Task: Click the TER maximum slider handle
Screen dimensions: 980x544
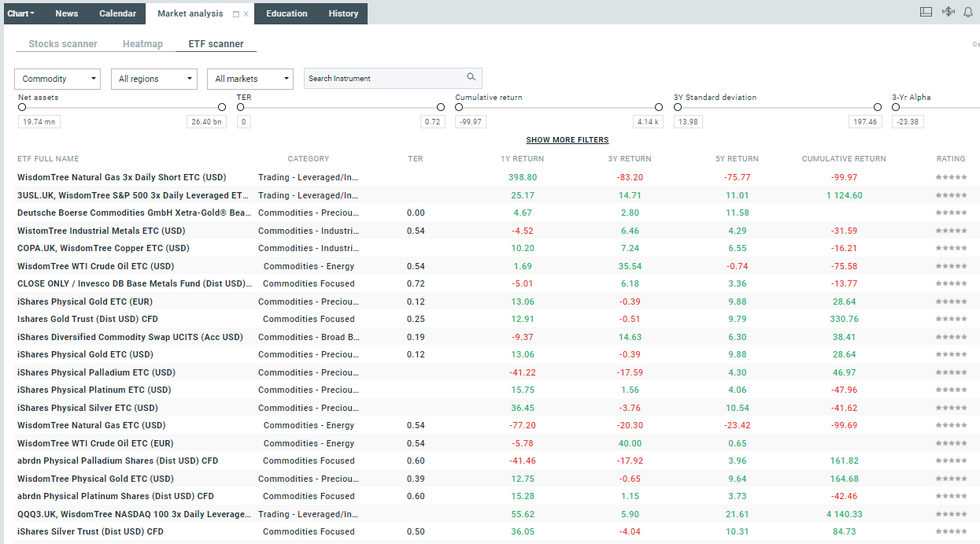Action: 441,108
